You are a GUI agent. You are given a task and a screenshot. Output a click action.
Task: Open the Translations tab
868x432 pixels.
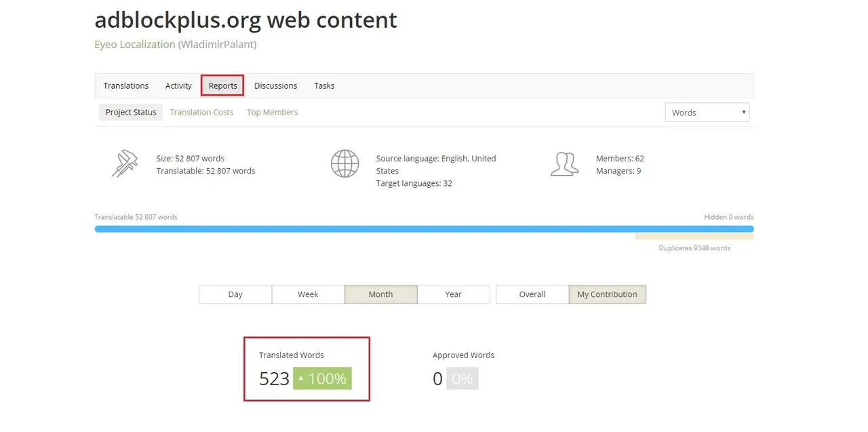[125, 85]
